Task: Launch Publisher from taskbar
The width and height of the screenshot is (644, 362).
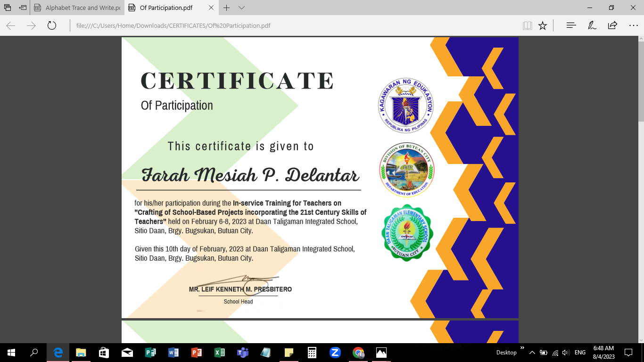Action: click(x=150, y=353)
